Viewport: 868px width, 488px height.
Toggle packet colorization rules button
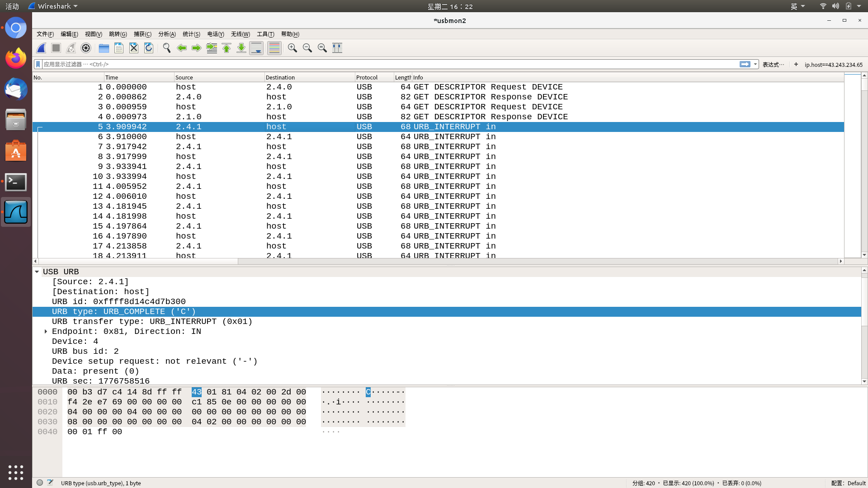point(274,48)
